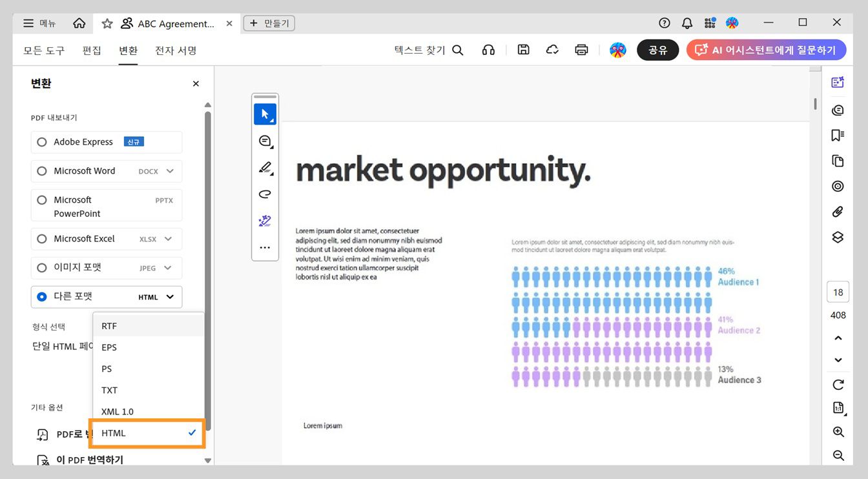
Task: Click the magnifier icon for text search
Action: 458,50
